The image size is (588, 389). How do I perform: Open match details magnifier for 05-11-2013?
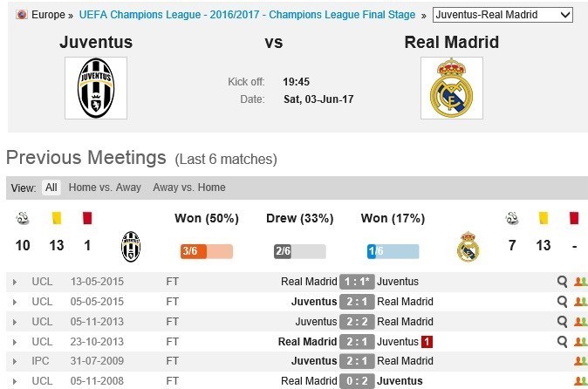(564, 322)
